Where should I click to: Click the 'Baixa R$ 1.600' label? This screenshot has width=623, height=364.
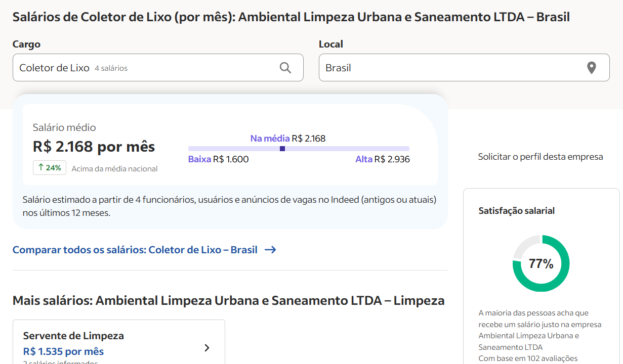pos(218,159)
